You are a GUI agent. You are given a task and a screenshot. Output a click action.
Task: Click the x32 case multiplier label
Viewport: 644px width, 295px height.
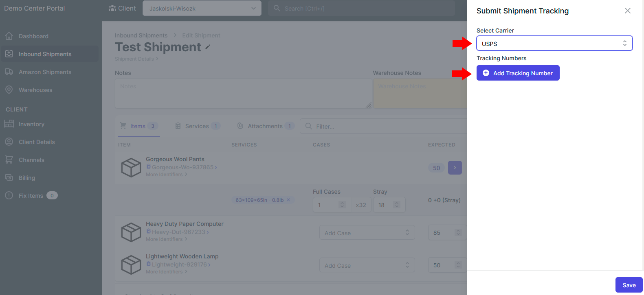pyautogui.click(x=361, y=205)
